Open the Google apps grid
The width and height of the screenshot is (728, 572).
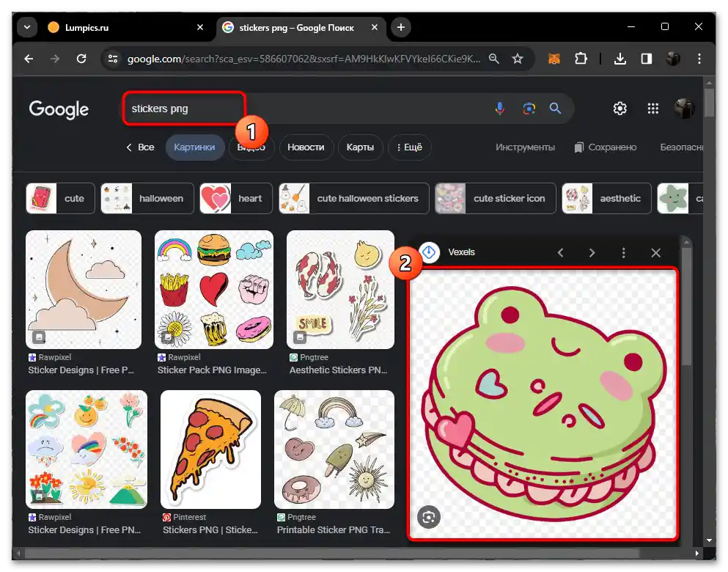(652, 109)
